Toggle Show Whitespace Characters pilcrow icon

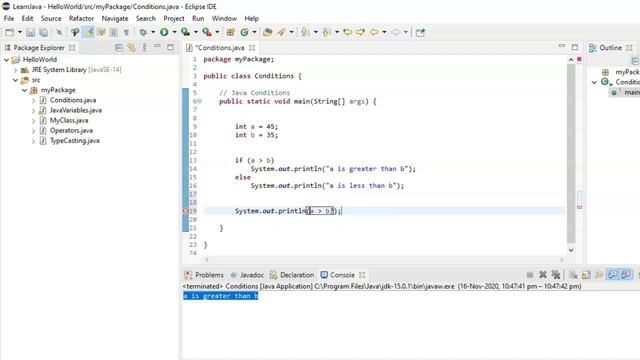[126, 32]
